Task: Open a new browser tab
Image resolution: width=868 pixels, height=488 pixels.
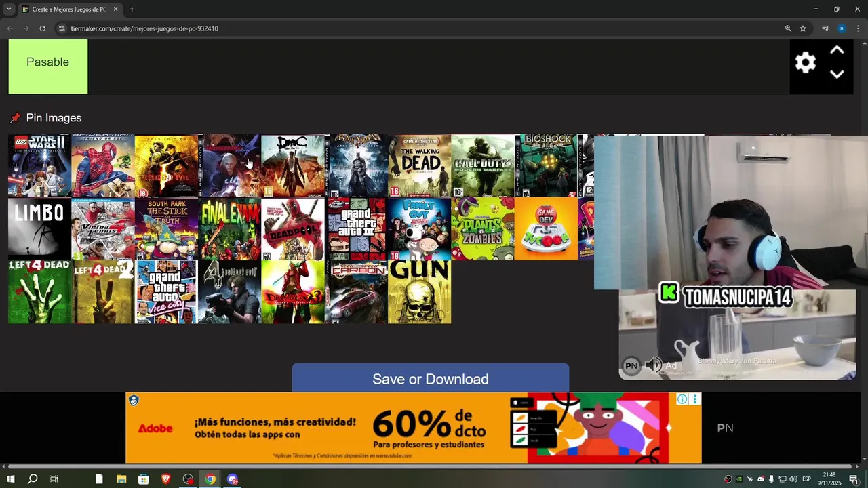Action: click(x=132, y=9)
